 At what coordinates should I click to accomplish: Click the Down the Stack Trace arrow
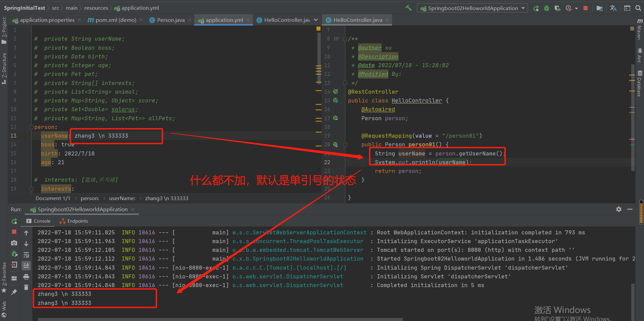26,244
